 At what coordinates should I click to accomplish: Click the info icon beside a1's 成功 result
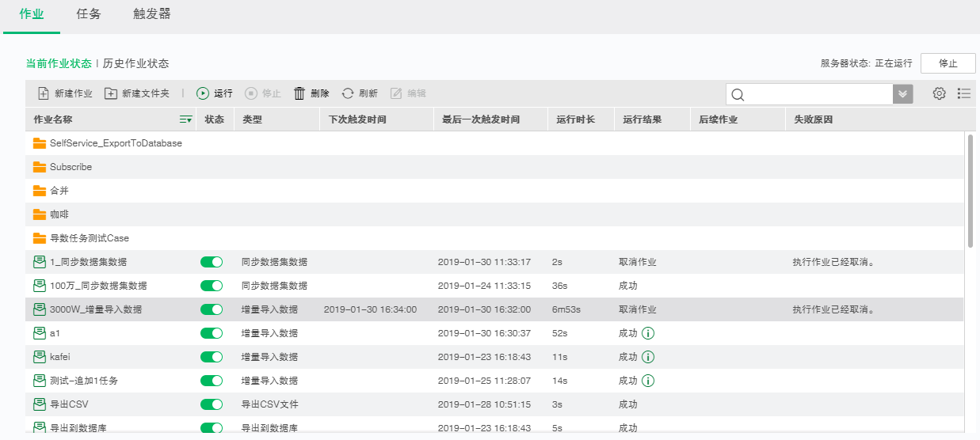coord(648,333)
